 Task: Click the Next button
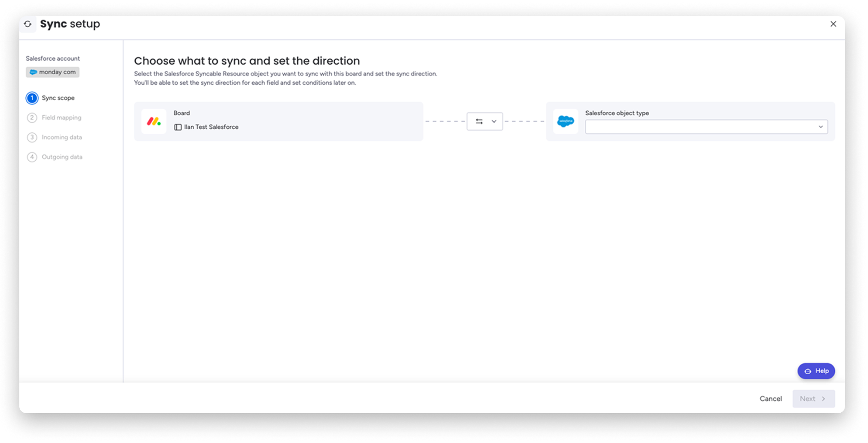[x=813, y=399]
